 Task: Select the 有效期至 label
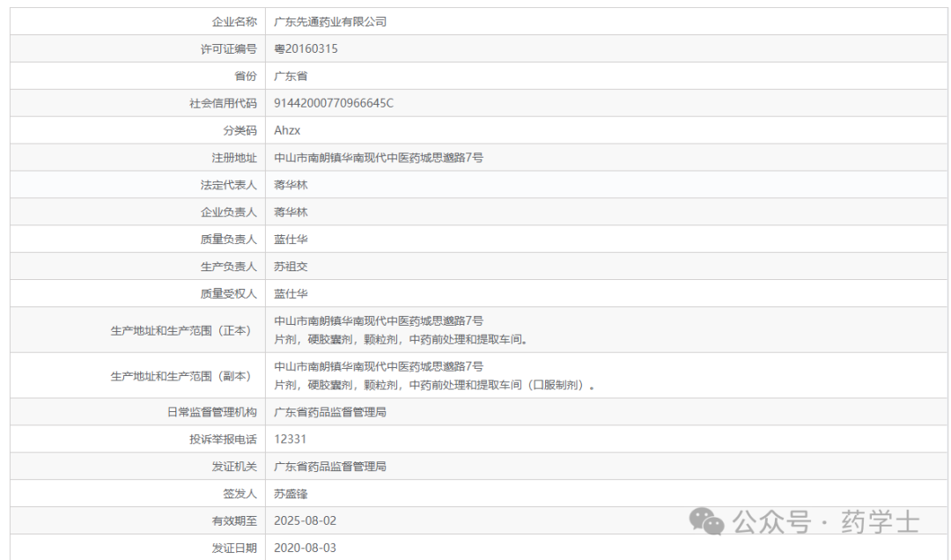[x=234, y=521]
